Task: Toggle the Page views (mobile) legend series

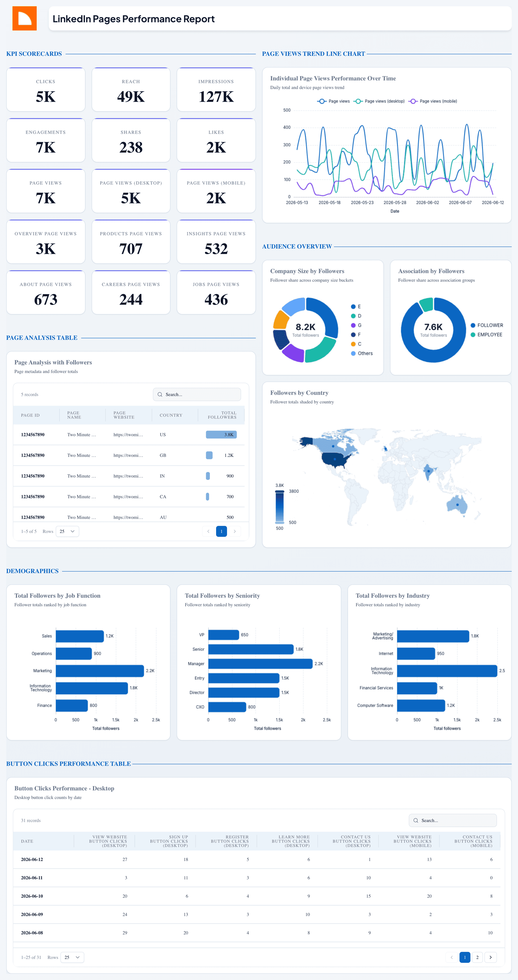Action: [433, 101]
